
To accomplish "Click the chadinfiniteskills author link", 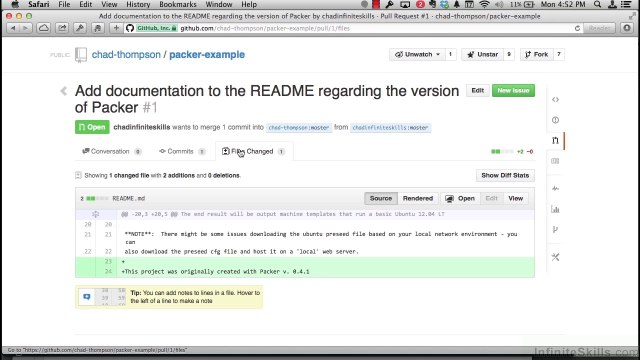I will pyautogui.click(x=142, y=127).
